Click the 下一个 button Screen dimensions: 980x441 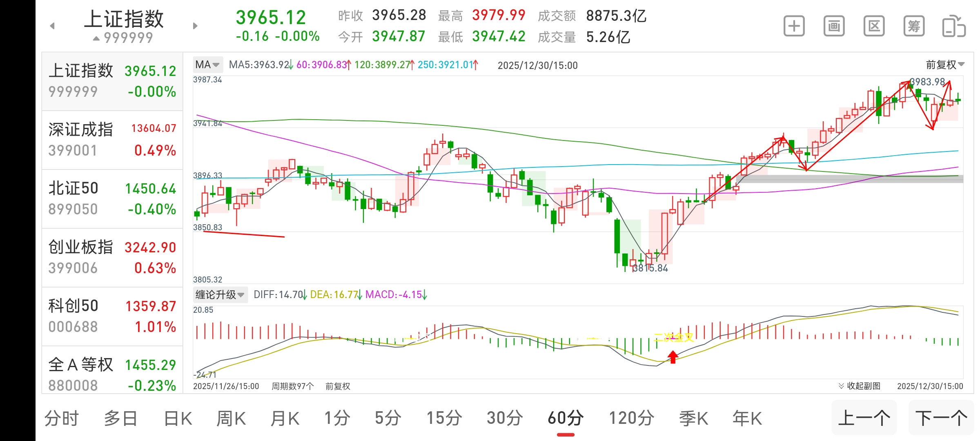tap(941, 418)
